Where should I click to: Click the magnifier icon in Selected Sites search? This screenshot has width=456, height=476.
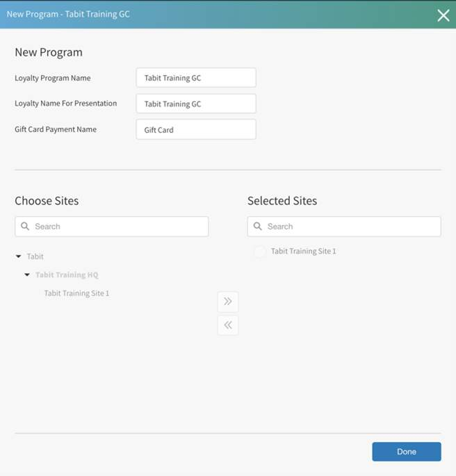click(x=258, y=227)
